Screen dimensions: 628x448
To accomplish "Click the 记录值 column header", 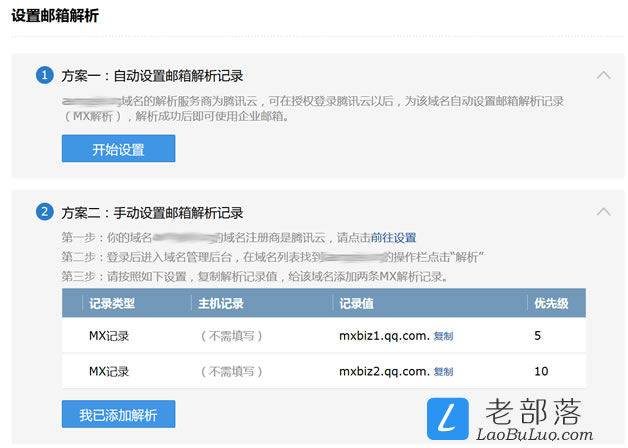I will pyautogui.click(x=355, y=304).
